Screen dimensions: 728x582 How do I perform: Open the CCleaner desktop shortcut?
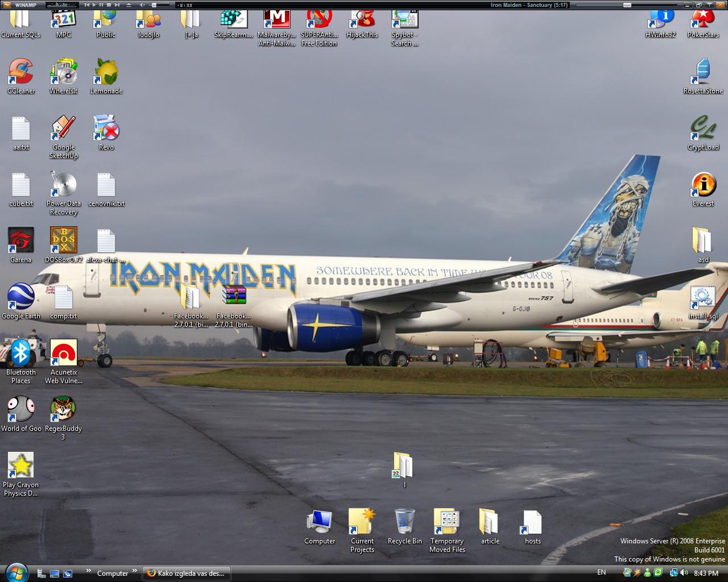pos(21,76)
